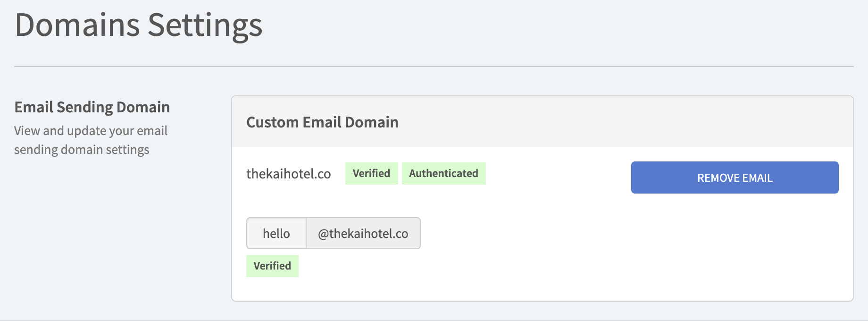Viewport: 868px width, 321px height.
Task: Click the gray header bar right of Custom Email Domain
Action: coord(613,122)
